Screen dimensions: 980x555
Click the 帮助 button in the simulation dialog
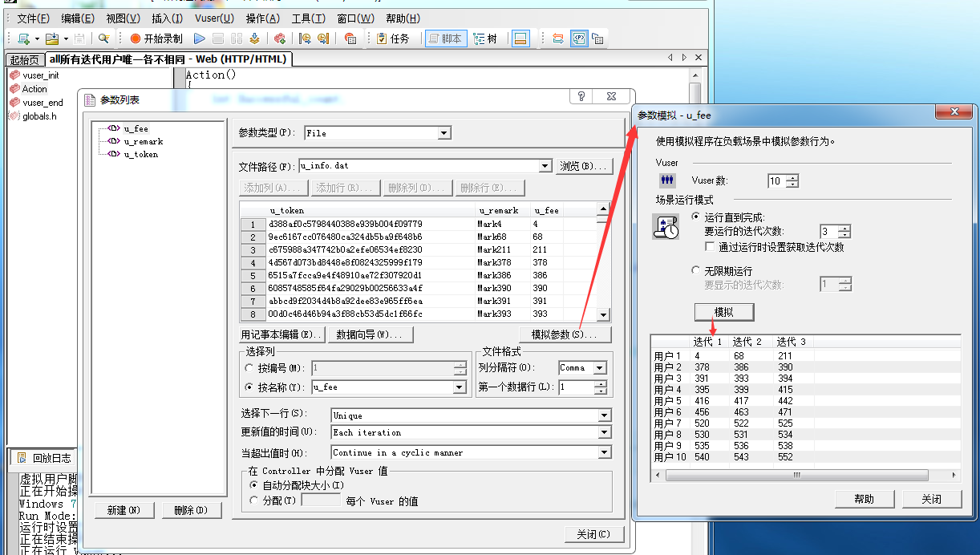[x=864, y=499]
